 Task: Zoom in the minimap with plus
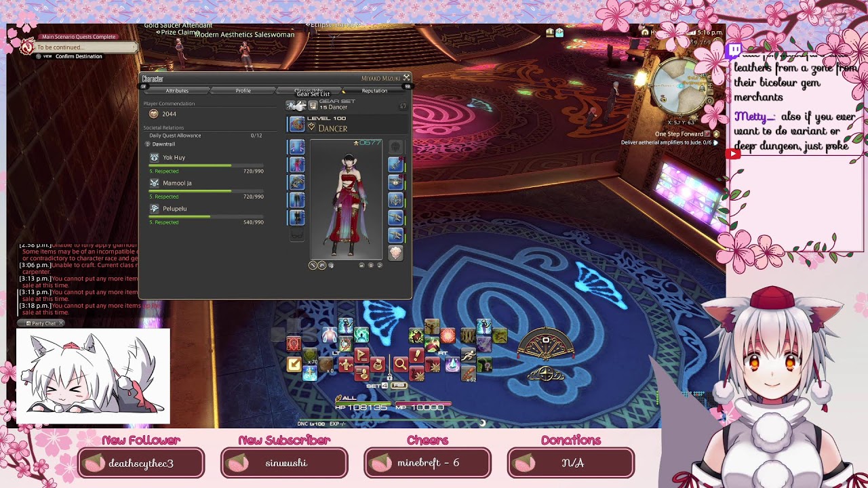coord(710,78)
